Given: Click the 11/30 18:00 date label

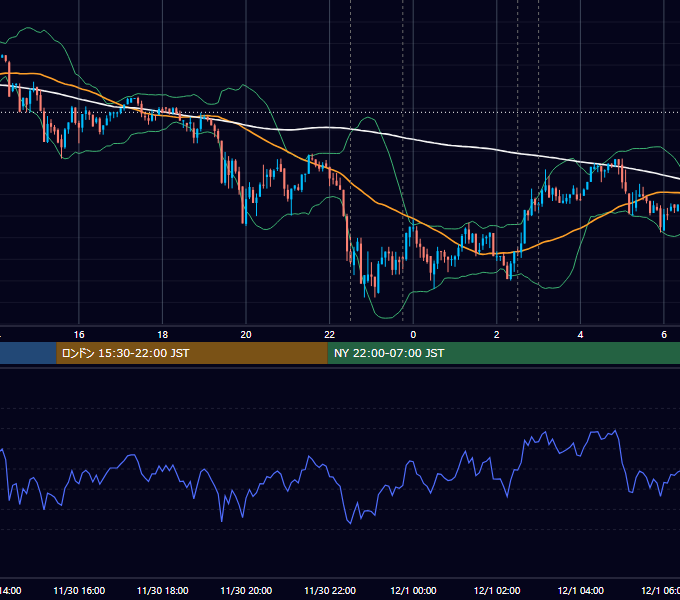Looking at the screenshot, I should [163, 590].
